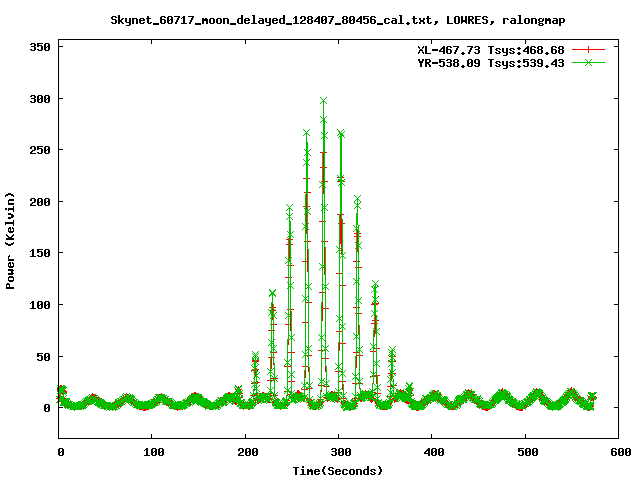Image resolution: width=640 pixels, height=480 pixels.
Task: Click the x-axis tick label 500
Action: [x=528, y=452]
